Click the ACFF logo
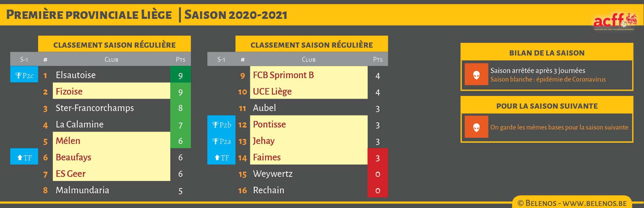Screen dimensions: 644x208 click(614, 21)
